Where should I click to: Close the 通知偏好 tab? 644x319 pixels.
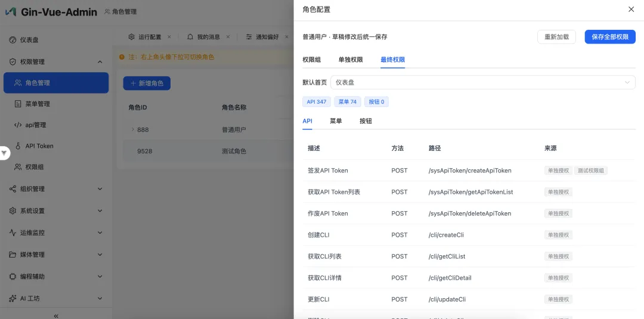[x=287, y=36]
